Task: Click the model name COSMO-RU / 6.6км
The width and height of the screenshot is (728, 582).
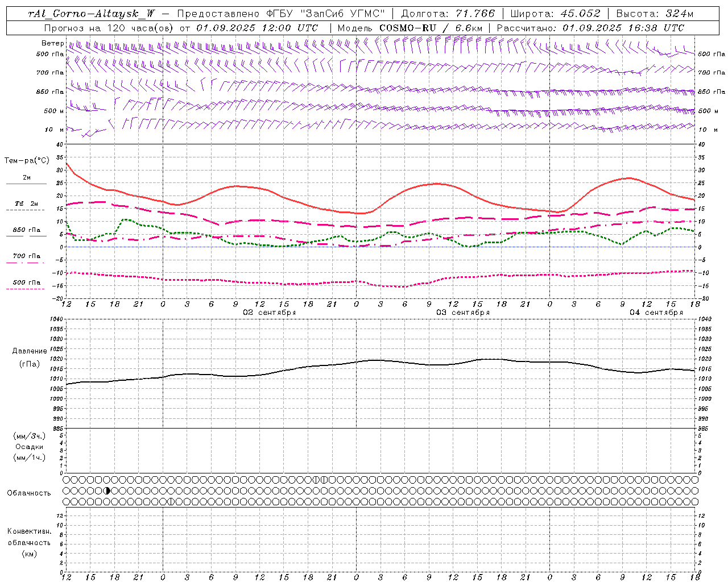Action: 431,28
